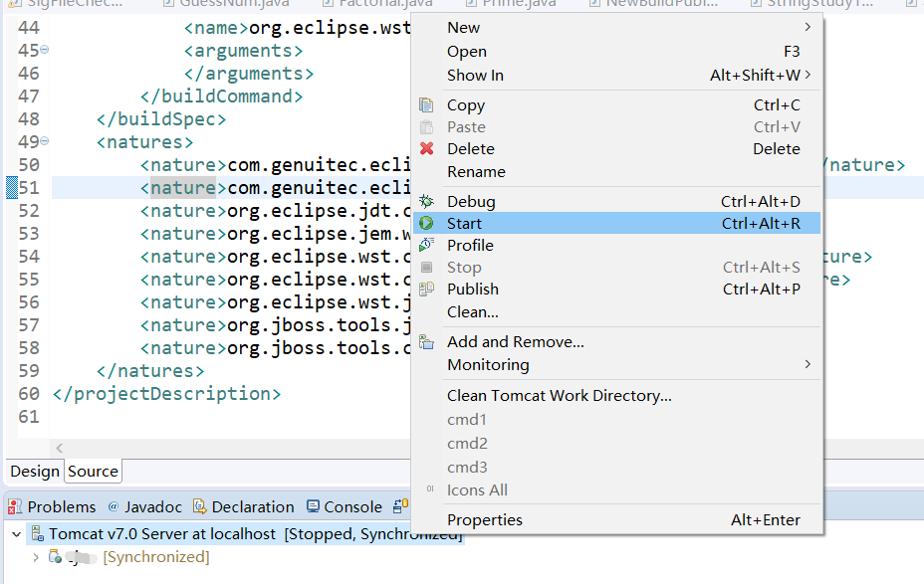Click the Debug bug icon
Viewport: 924px width, 584px height.
pos(426,201)
